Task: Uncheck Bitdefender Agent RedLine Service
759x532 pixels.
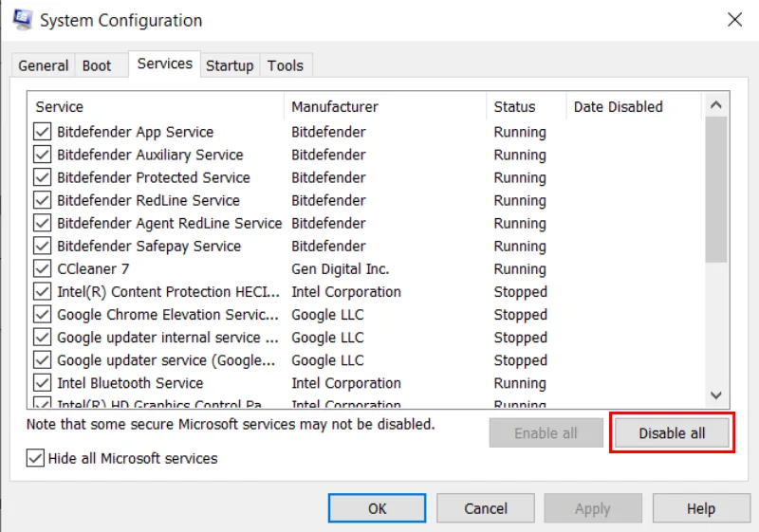Action: (x=42, y=223)
